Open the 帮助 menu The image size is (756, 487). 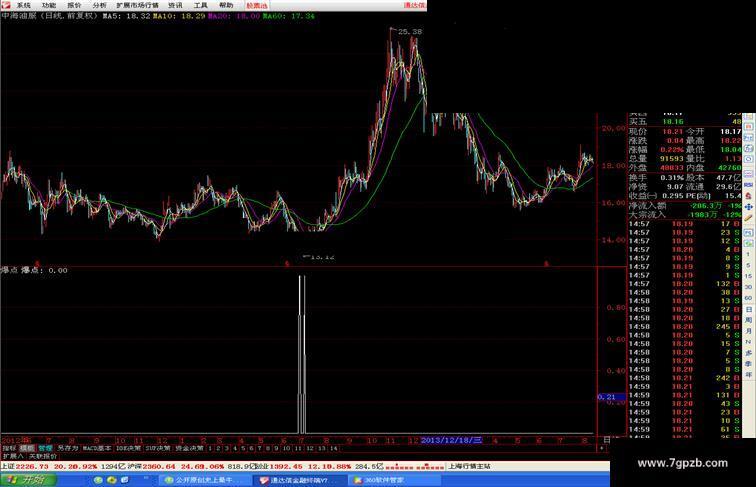point(226,5)
